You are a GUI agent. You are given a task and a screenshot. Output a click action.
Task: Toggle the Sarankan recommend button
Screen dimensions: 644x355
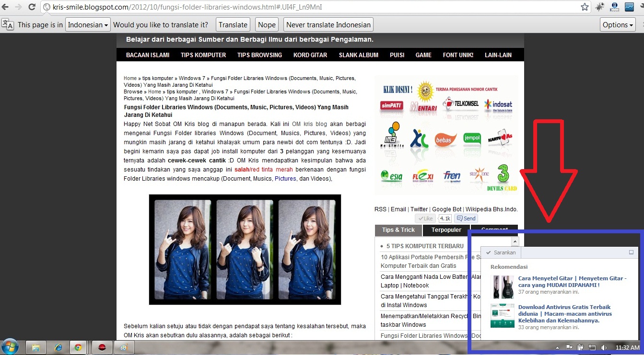coord(501,252)
